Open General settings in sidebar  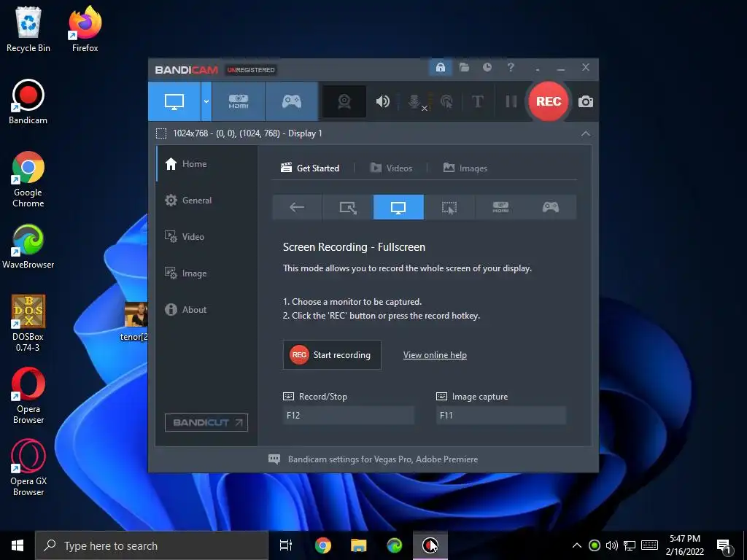coord(206,201)
